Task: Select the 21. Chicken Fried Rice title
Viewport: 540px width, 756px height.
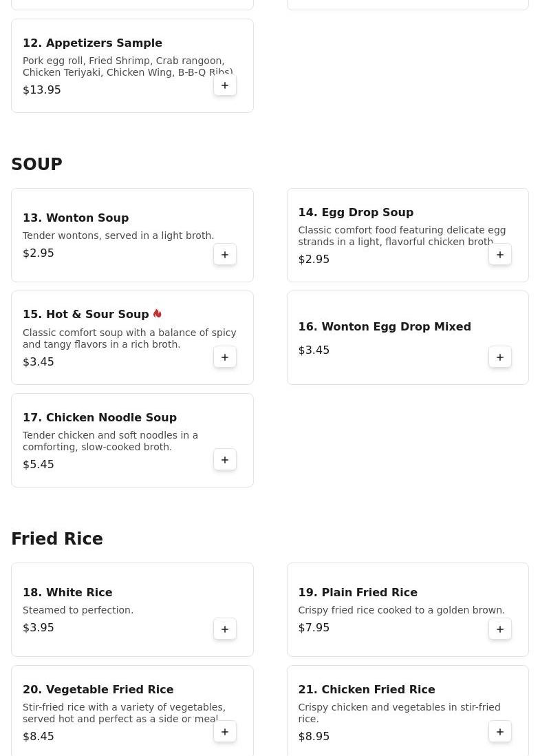Action: click(x=366, y=689)
